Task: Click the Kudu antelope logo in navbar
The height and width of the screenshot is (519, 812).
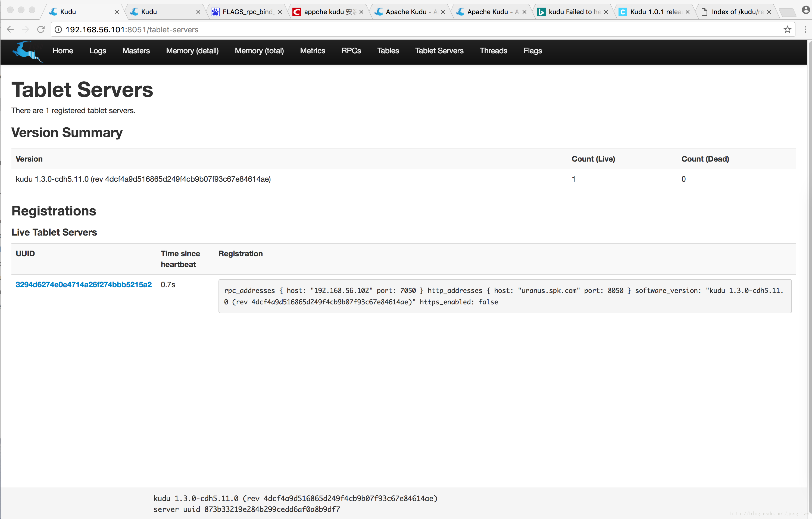Action: pyautogui.click(x=28, y=52)
